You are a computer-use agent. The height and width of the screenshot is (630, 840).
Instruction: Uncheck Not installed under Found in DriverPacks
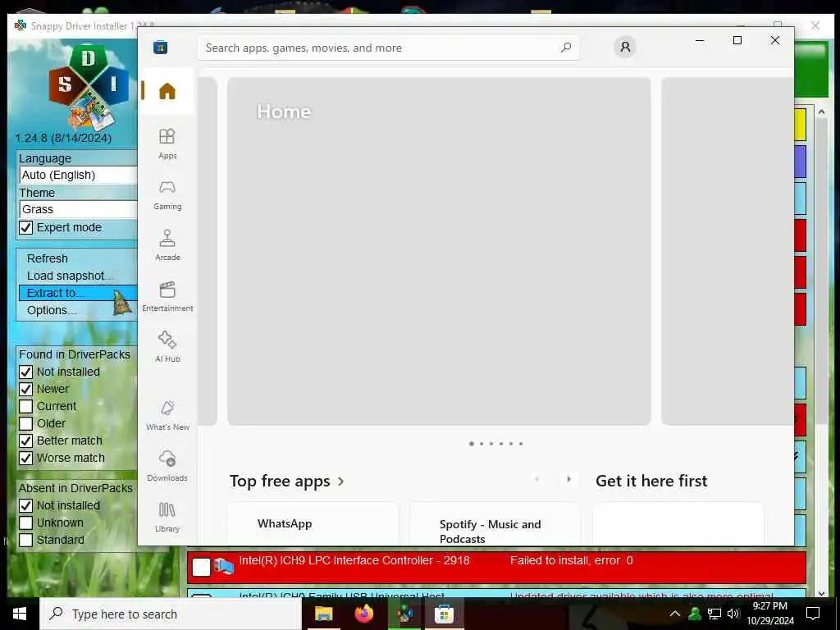pos(25,372)
